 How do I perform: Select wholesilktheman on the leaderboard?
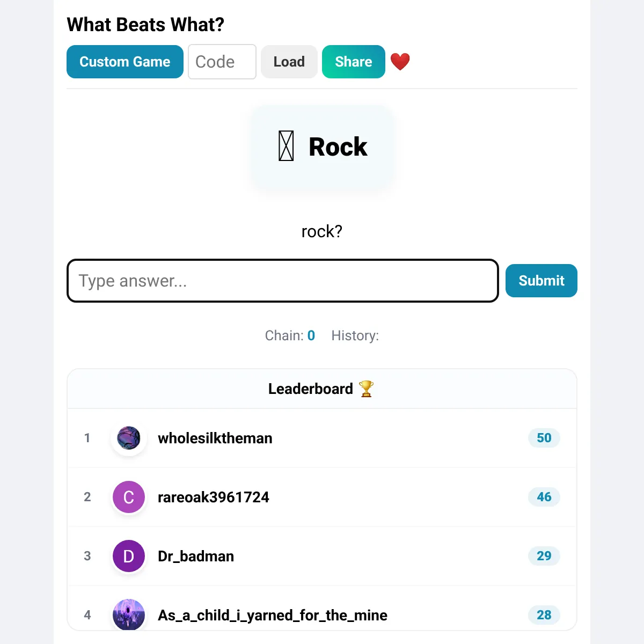215,438
